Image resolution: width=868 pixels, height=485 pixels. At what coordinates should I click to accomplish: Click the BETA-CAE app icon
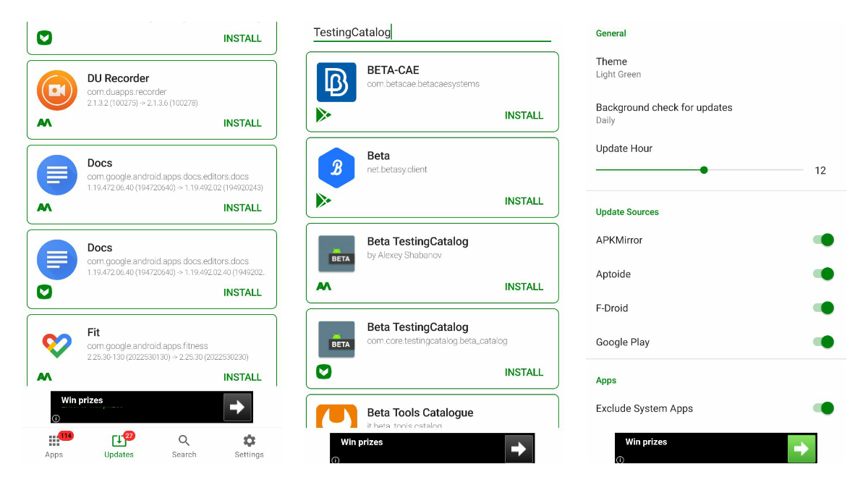tap(336, 83)
